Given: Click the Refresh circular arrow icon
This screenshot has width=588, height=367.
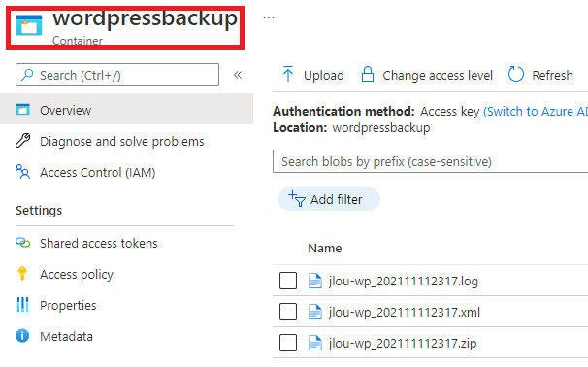Looking at the screenshot, I should tap(515, 74).
